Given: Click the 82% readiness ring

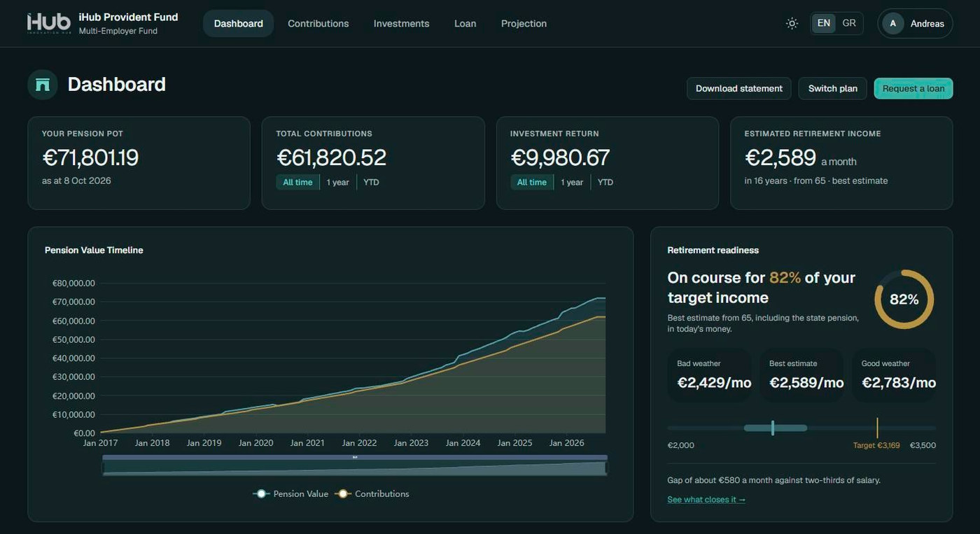Looking at the screenshot, I should (x=904, y=300).
